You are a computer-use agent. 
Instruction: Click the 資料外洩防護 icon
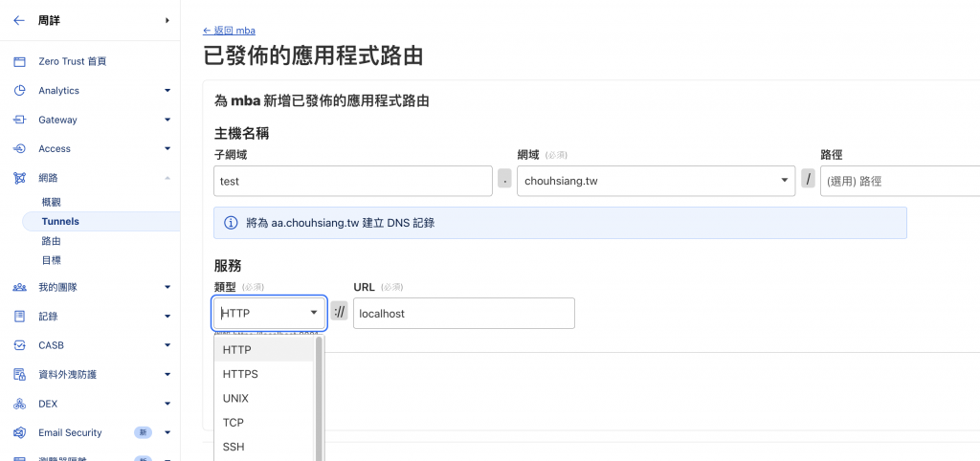[x=19, y=375]
